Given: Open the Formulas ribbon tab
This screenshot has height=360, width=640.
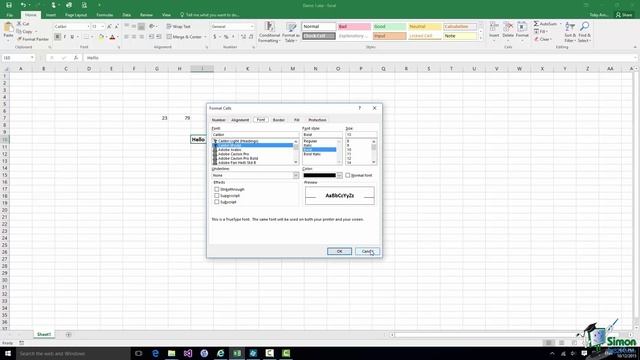Looking at the screenshot, I should coord(104,15).
